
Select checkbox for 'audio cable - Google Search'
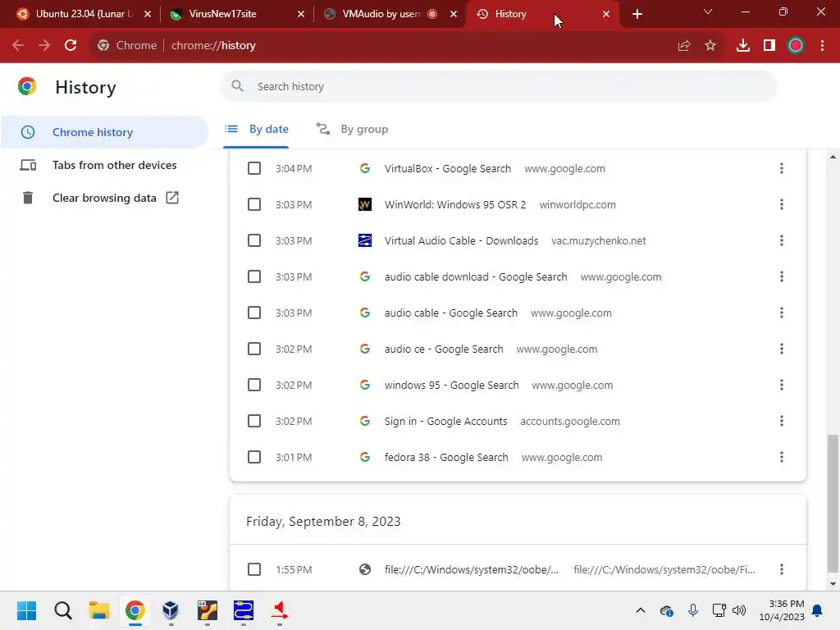click(254, 313)
